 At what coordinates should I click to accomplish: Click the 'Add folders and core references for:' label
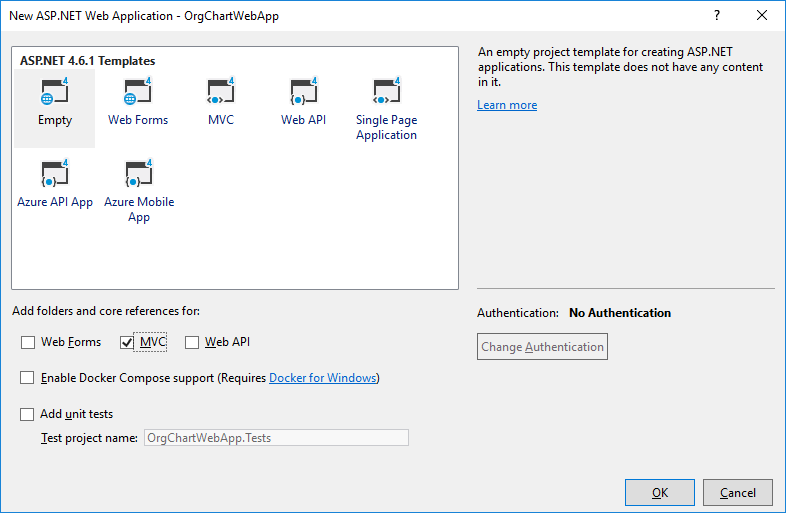tap(106, 311)
